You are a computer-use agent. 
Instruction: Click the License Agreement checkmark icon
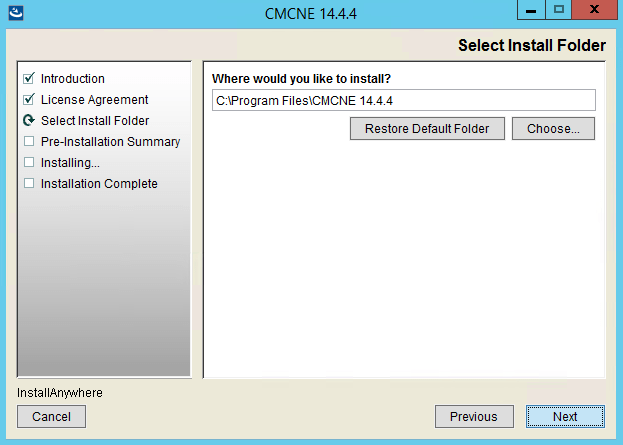point(29,99)
